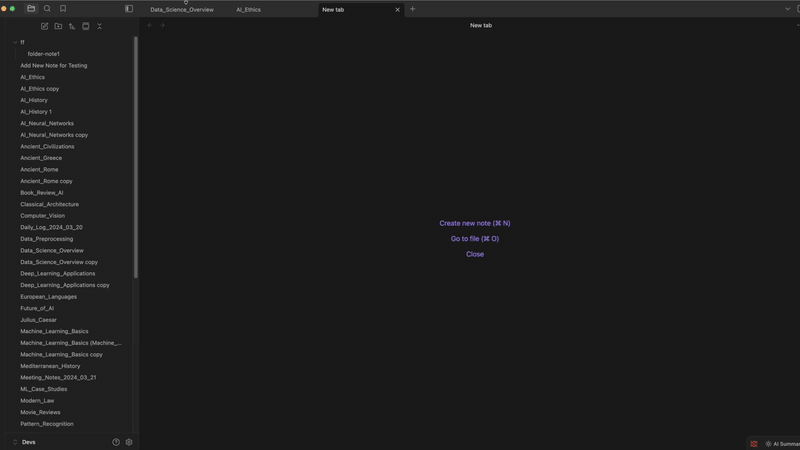Click the new note pencil icon
The image size is (800, 450).
[44, 26]
